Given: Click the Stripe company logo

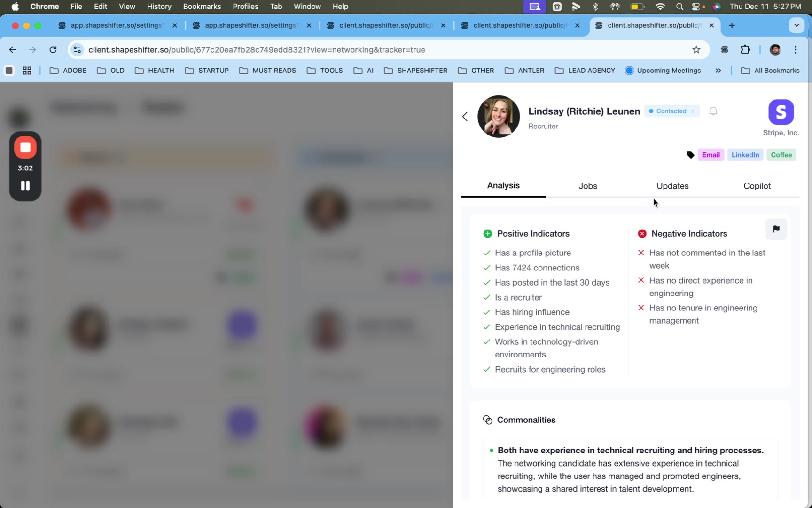Looking at the screenshot, I should click(x=781, y=112).
